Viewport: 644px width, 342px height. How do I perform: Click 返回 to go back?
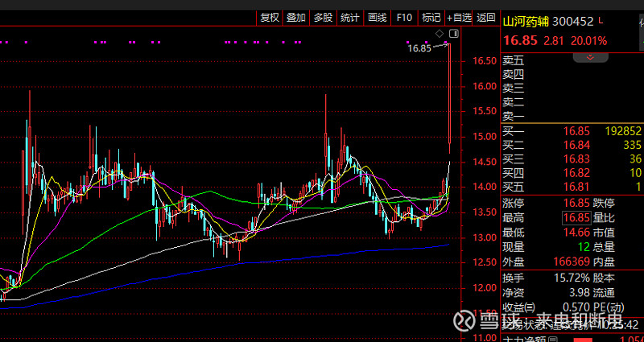[x=485, y=17]
